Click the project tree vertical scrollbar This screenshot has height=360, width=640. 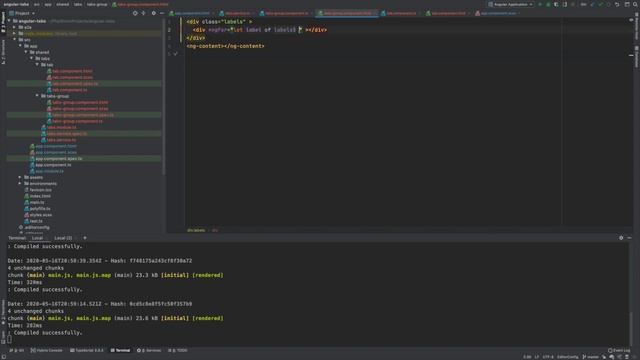[164, 98]
